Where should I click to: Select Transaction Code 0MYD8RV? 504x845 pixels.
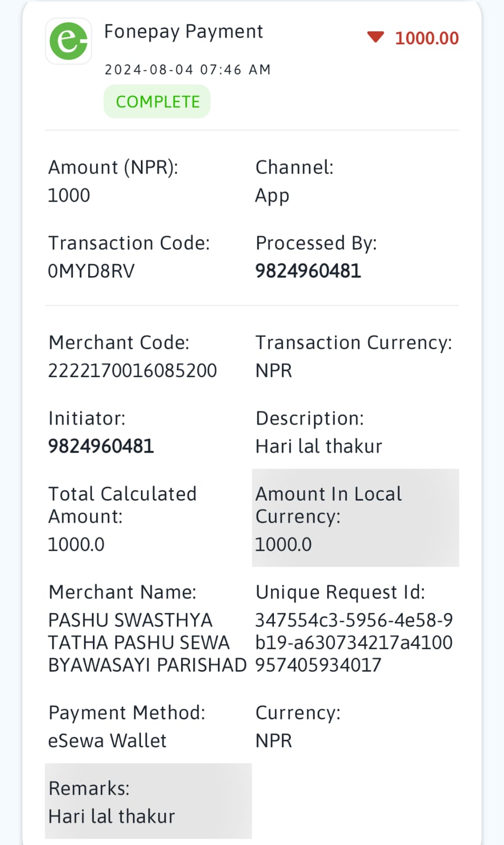coord(91,271)
